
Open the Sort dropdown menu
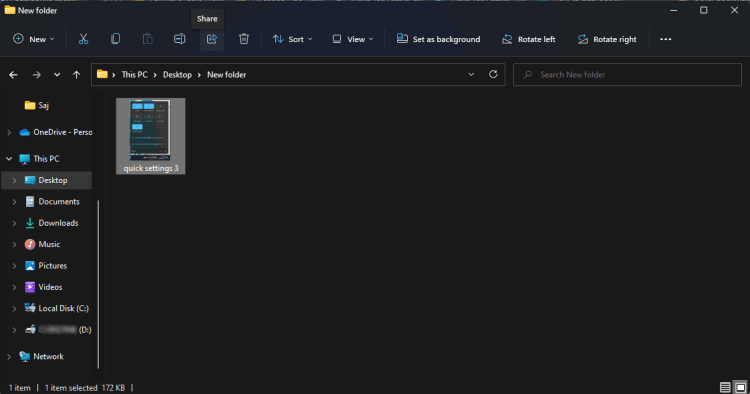[292, 39]
